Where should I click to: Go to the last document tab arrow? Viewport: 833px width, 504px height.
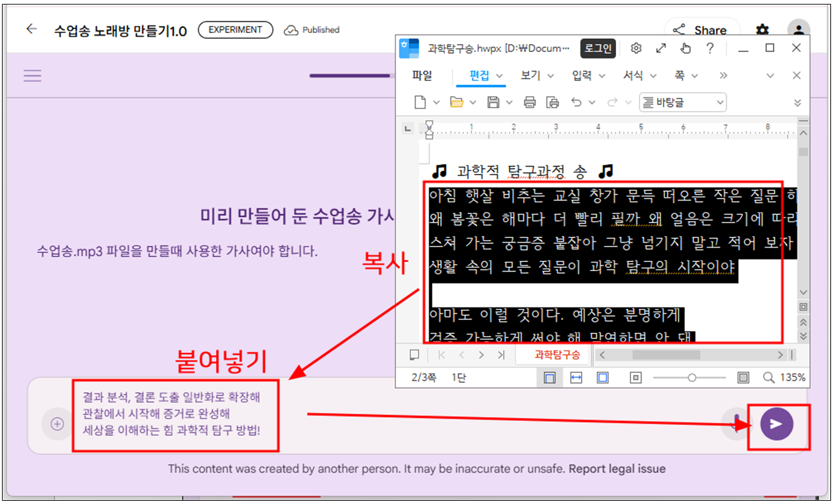pos(501,355)
